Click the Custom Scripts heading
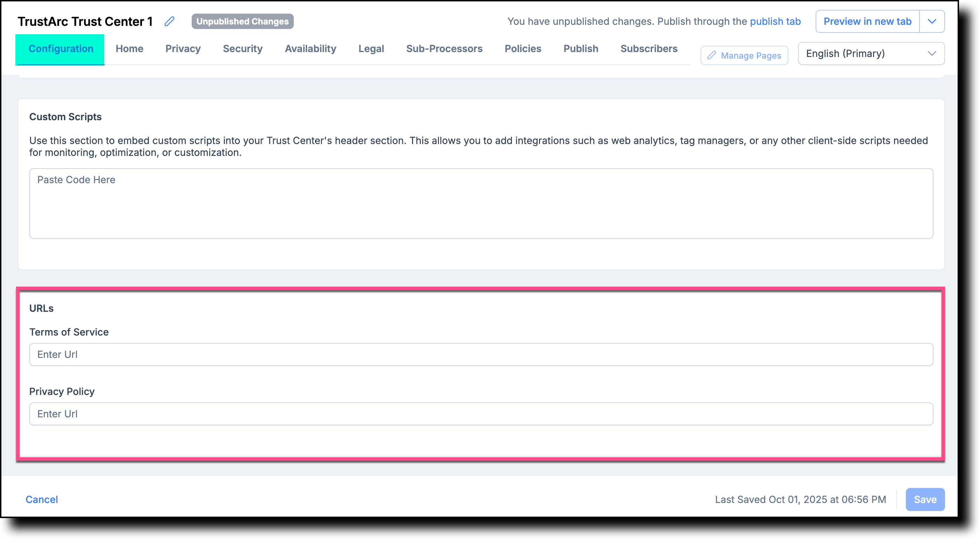Viewport: 980px width, 539px height. [65, 117]
